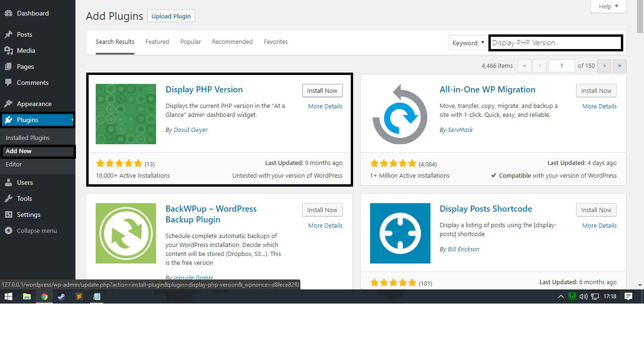Open author David Gwyer link
Screen dimensions: 644x362
tap(190, 130)
